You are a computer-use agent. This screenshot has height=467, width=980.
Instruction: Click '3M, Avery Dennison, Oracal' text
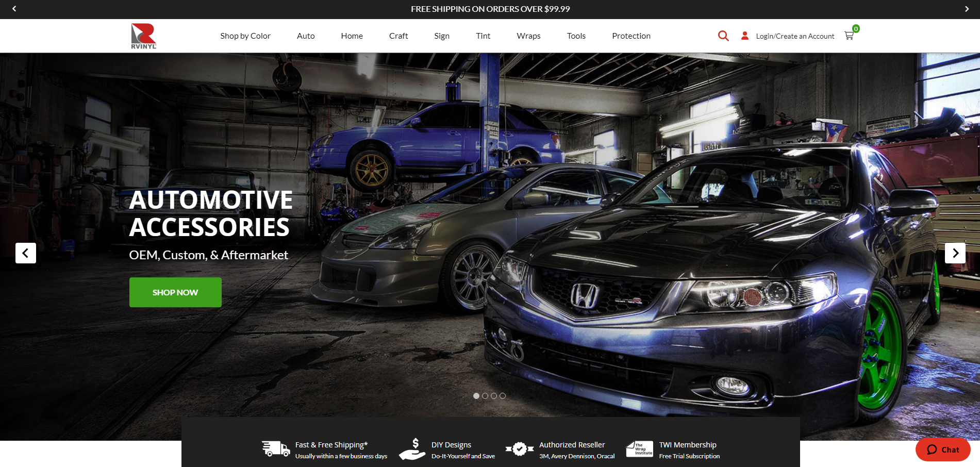pyautogui.click(x=577, y=456)
